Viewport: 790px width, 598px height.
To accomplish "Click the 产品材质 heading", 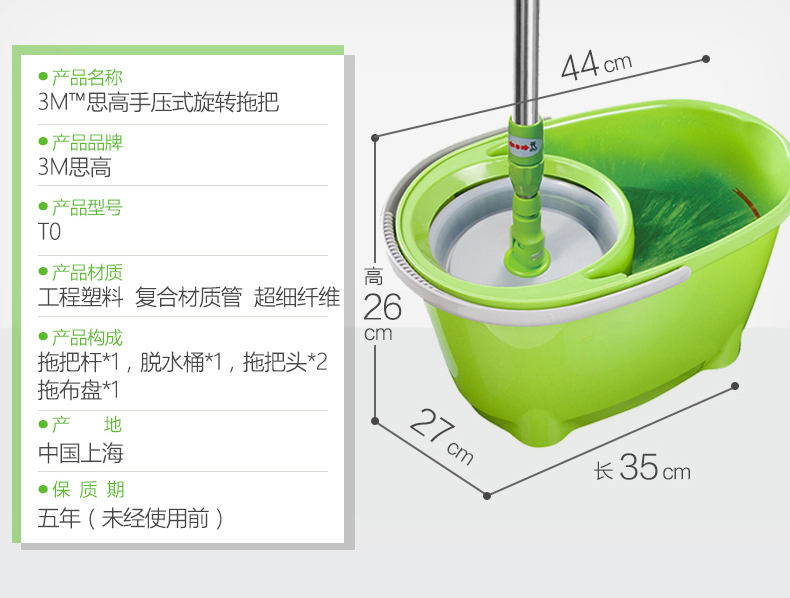I will 87,272.
